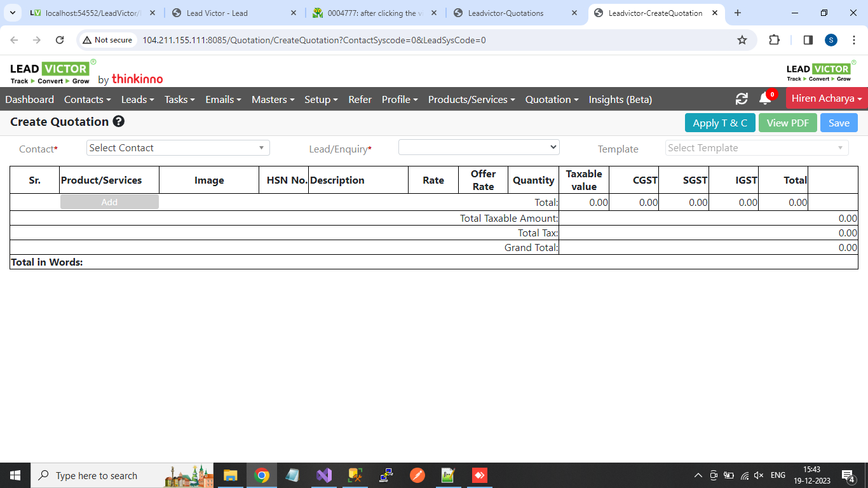This screenshot has height=488, width=868.
Task: Open the Windows Start menu
Action: [15, 475]
